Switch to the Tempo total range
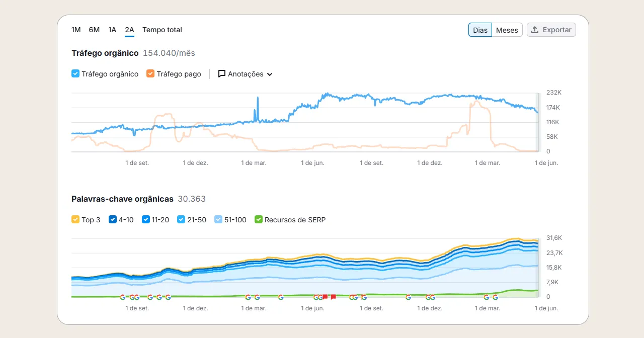Image resolution: width=644 pixels, height=338 pixels. click(x=162, y=30)
